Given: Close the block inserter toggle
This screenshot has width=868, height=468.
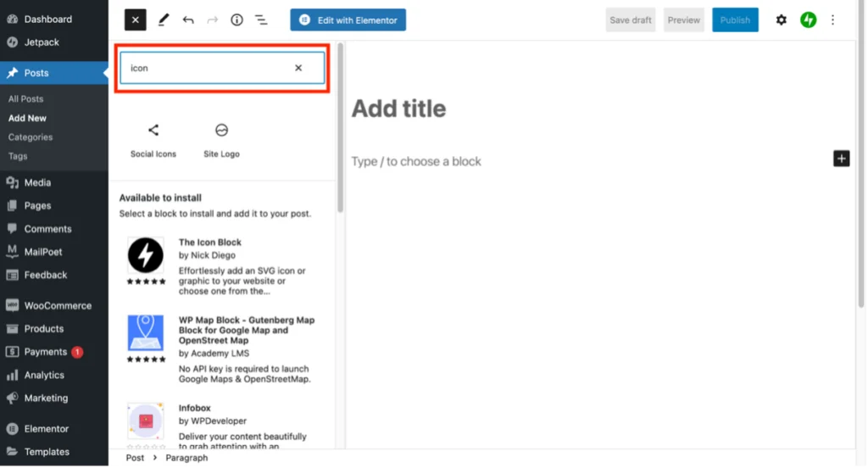Looking at the screenshot, I should [x=135, y=20].
